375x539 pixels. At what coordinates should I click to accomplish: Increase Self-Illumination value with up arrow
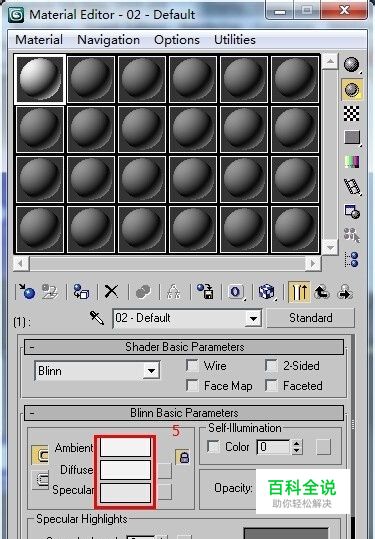[x=297, y=443]
